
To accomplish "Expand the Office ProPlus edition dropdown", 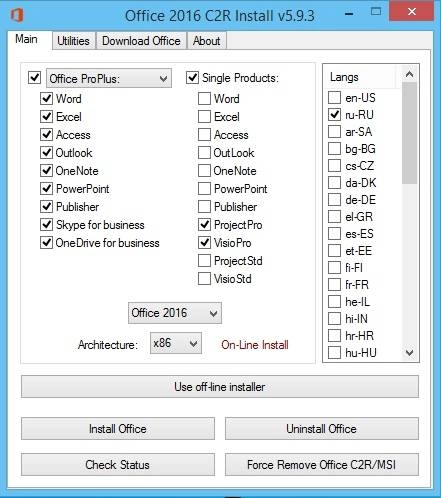I will click(109, 79).
